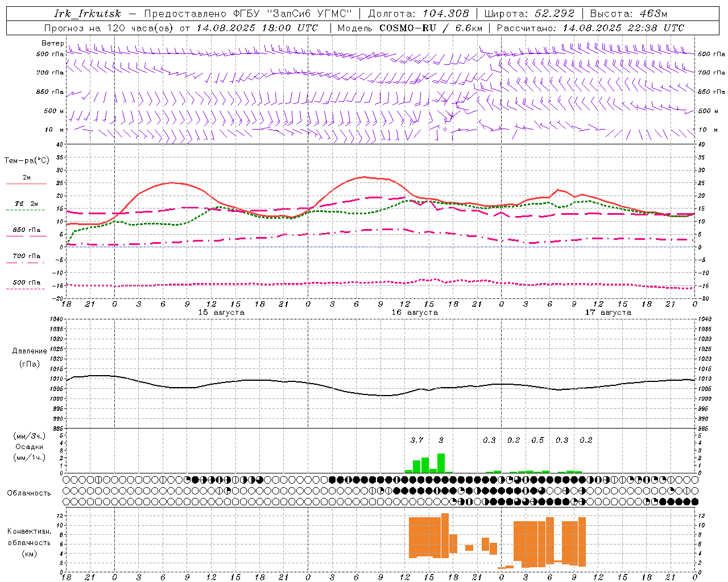Click the Ветер wind panel label
Image resolution: width=728 pixels, height=582 pixels.
(x=52, y=43)
